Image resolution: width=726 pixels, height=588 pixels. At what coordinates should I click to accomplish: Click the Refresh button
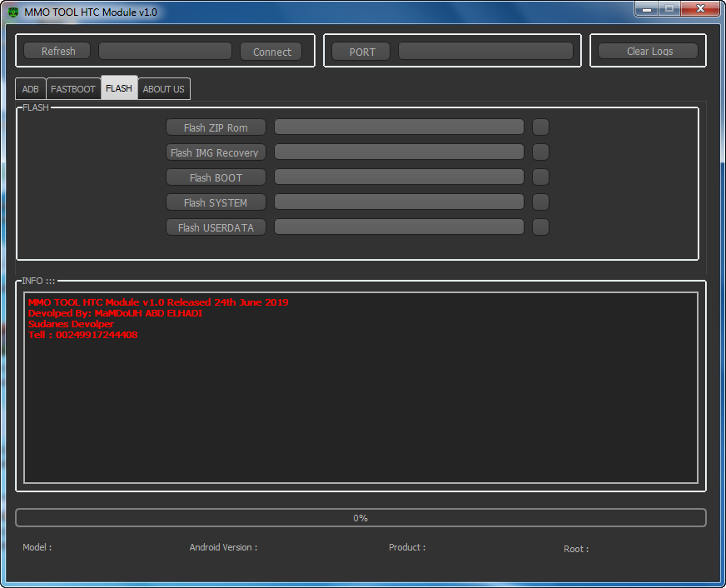pyautogui.click(x=57, y=51)
